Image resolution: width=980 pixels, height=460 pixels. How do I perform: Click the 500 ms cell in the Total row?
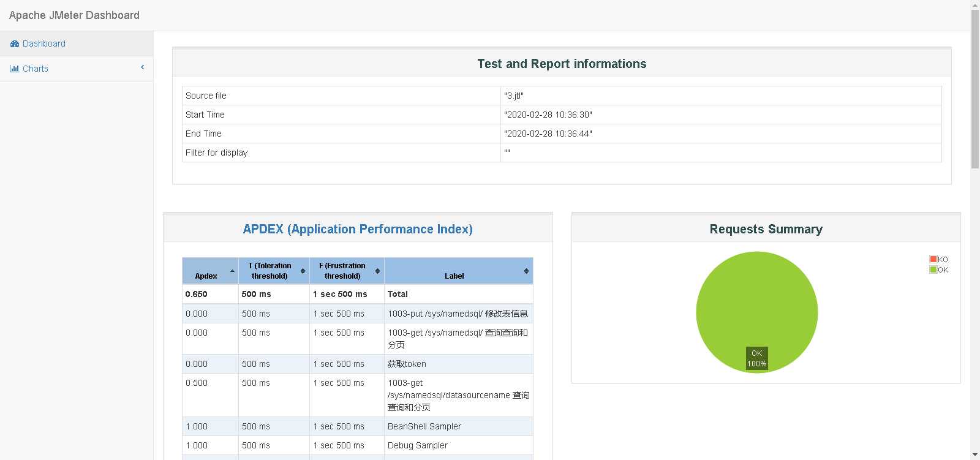tap(274, 294)
